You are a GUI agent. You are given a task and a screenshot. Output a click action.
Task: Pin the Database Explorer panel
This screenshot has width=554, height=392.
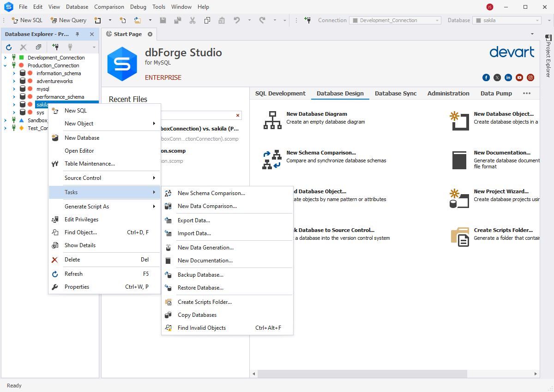pos(78,34)
